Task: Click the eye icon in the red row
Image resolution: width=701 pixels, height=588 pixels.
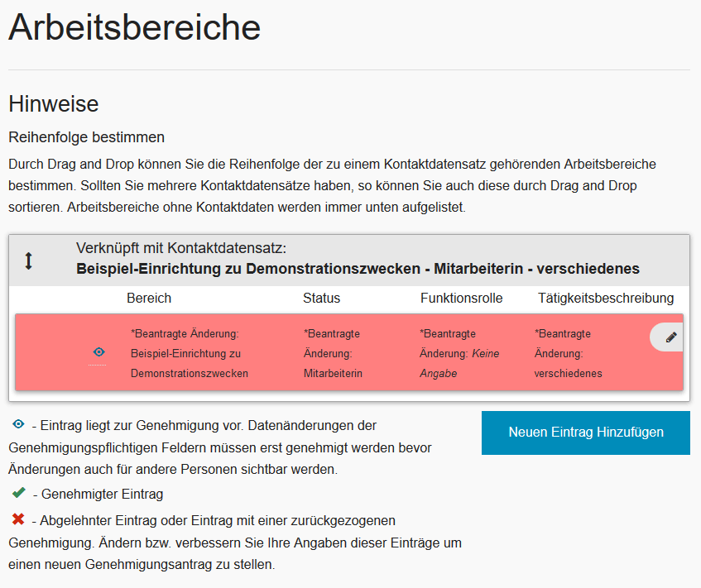Action: pos(98,352)
